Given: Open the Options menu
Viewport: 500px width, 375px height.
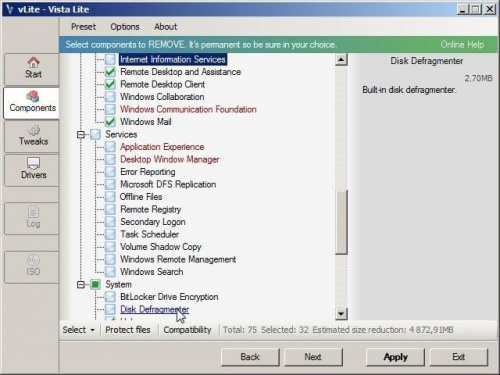Looking at the screenshot, I should click(125, 27).
